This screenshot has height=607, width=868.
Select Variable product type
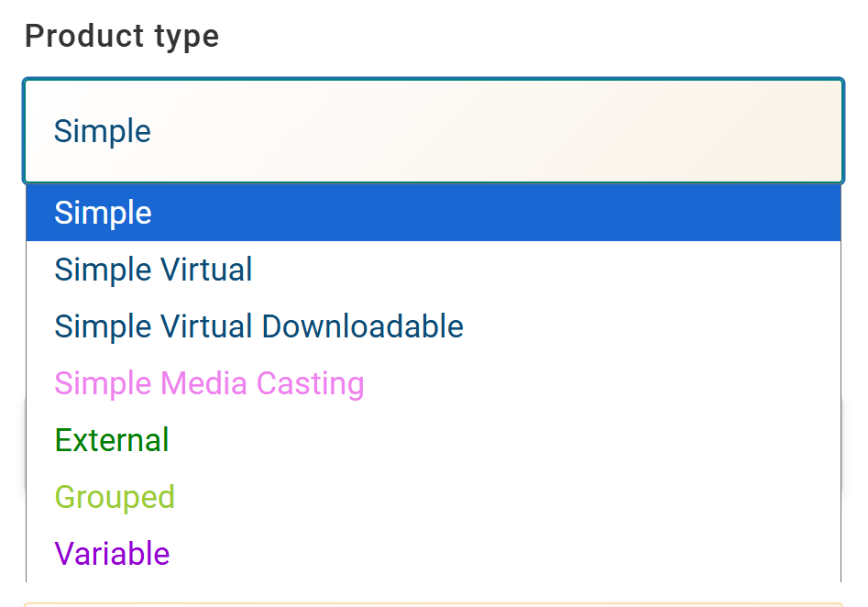(x=112, y=554)
